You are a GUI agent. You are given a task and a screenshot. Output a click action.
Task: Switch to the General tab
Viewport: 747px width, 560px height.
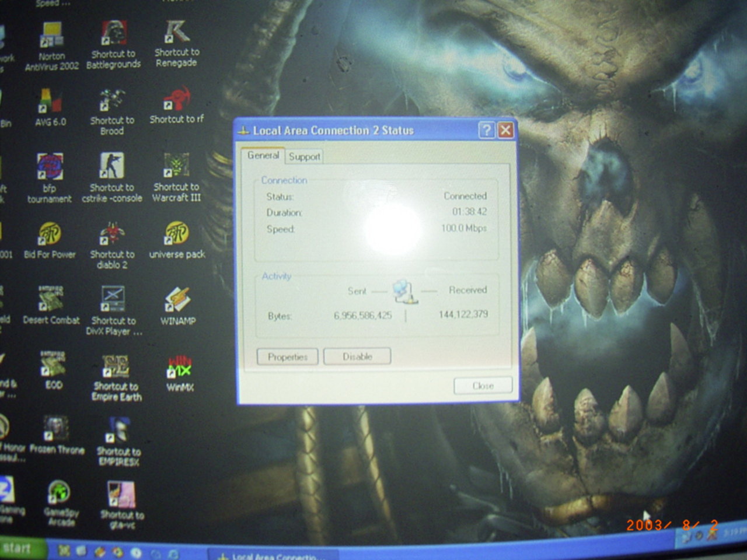[x=263, y=155]
